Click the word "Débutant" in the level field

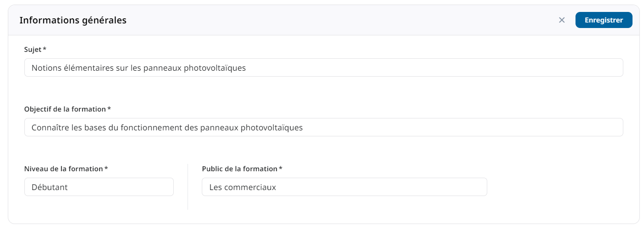coord(50,187)
